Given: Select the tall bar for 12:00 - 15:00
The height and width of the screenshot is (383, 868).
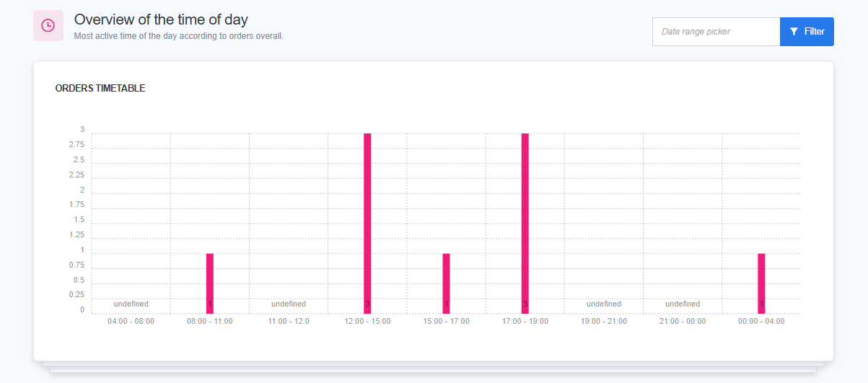Looking at the screenshot, I should click(x=367, y=223).
